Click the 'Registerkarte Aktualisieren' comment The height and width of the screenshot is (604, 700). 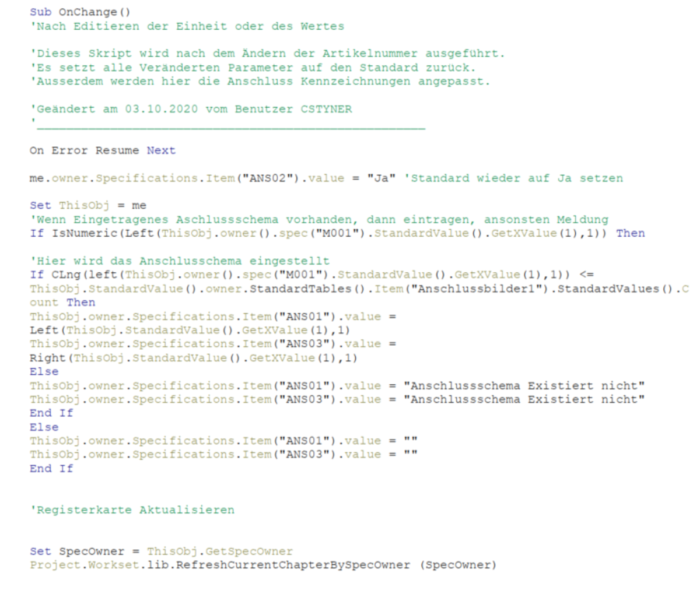(x=132, y=510)
